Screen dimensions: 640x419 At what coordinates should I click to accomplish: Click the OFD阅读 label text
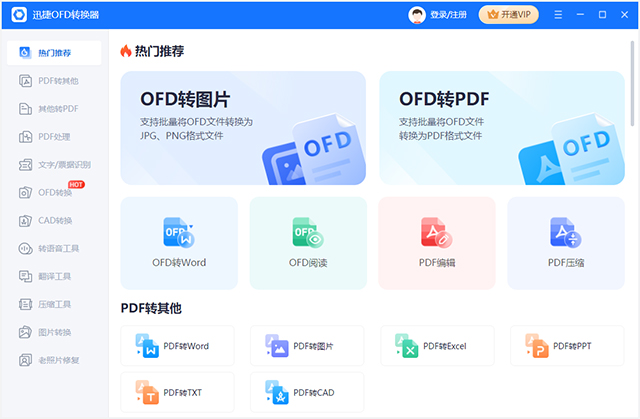coord(308,263)
